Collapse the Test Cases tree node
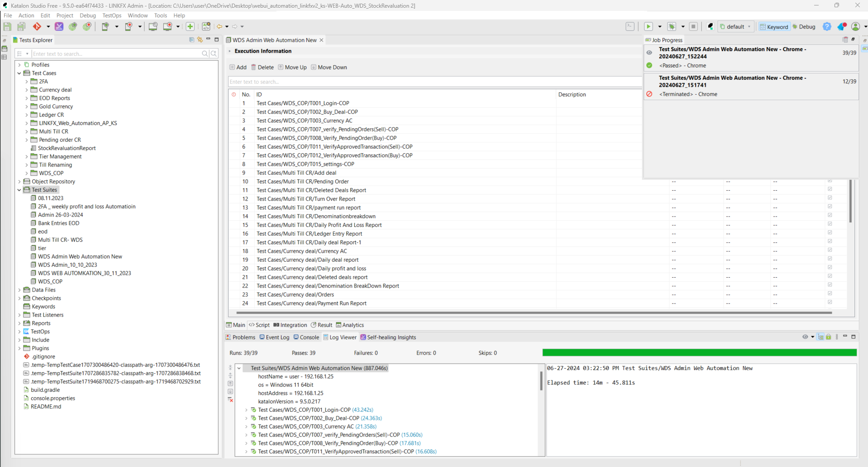This screenshot has height=467, width=868. click(x=19, y=73)
